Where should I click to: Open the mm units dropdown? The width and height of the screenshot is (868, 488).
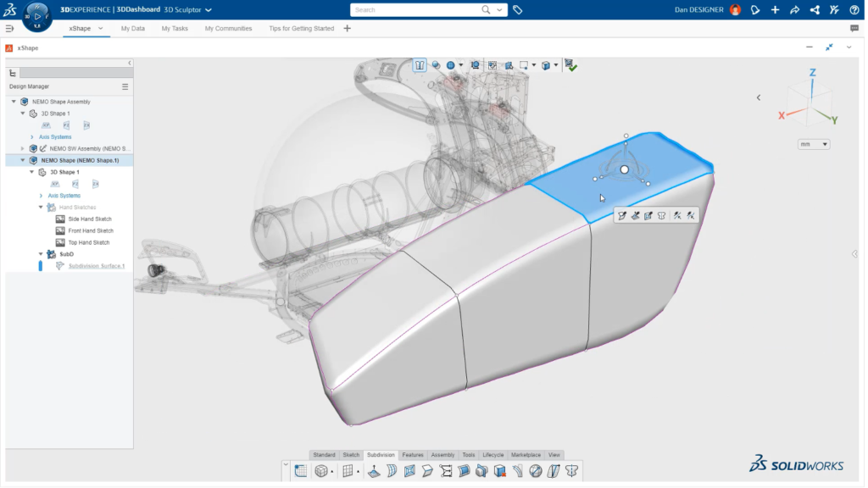pyautogui.click(x=813, y=143)
